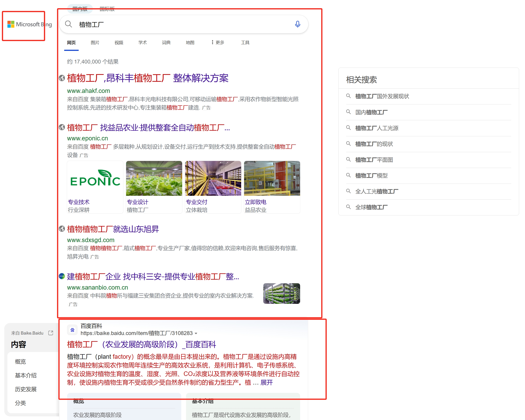This screenshot has width=525, height=420.
Task: Click search icon next to 植物工厂人工光源
Action: click(348, 128)
